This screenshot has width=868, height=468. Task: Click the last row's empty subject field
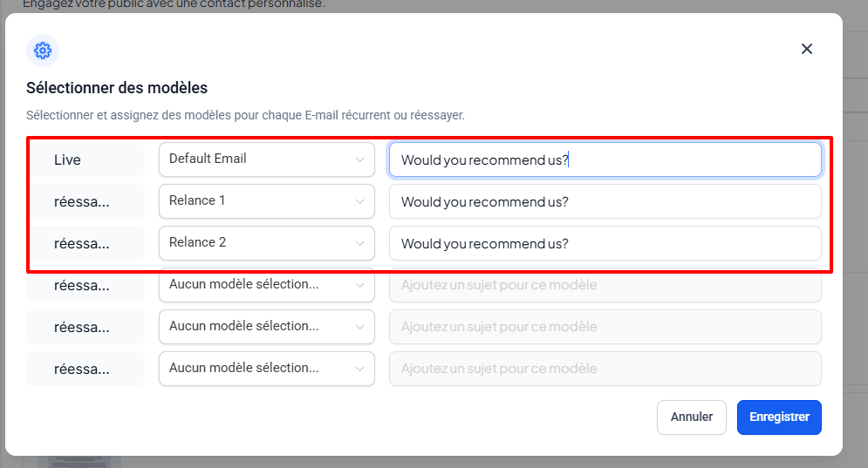605,369
